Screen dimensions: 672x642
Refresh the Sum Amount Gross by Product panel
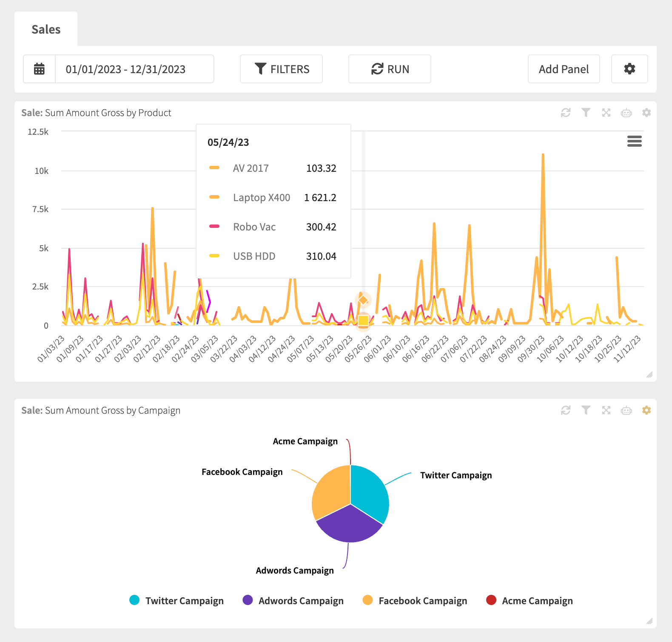click(565, 113)
